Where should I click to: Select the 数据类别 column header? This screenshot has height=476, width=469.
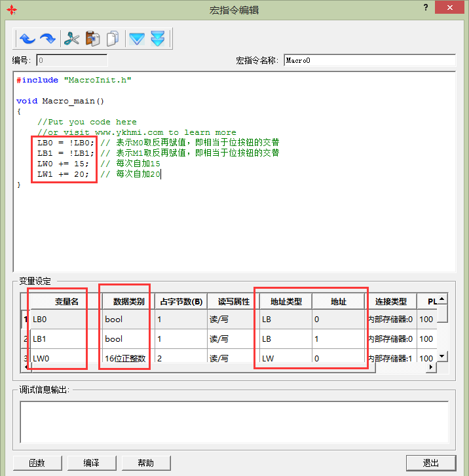(x=128, y=301)
